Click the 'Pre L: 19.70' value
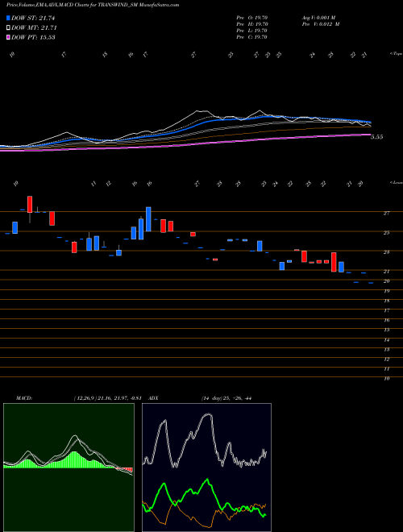Screen dimensions: 403x532 coord(252,31)
